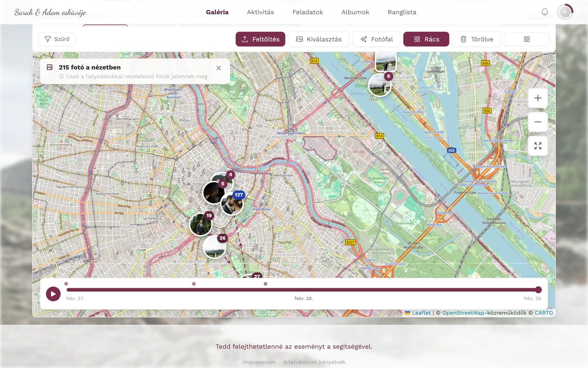
Task: Open the Szűrő filter button
Action: pos(57,39)
